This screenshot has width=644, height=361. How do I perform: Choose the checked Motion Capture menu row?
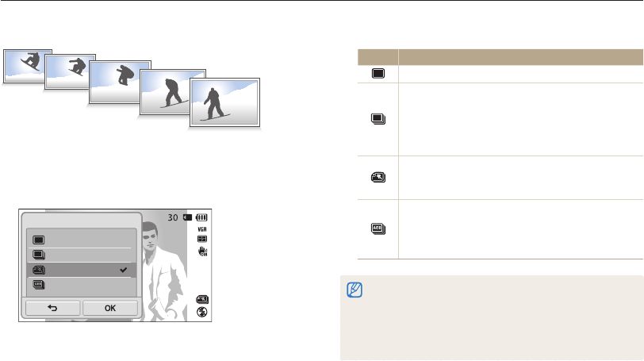[x=82, y=270]
